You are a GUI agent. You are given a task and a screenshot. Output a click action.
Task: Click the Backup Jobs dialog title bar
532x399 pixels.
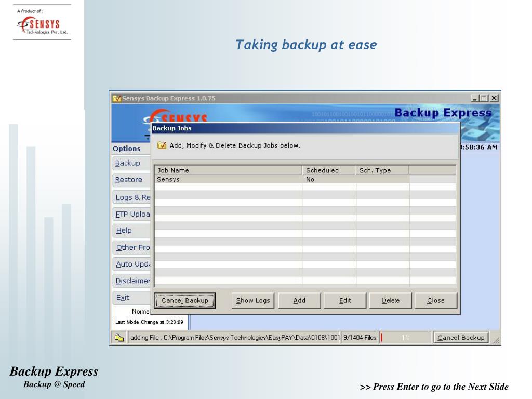coord(305,128)
